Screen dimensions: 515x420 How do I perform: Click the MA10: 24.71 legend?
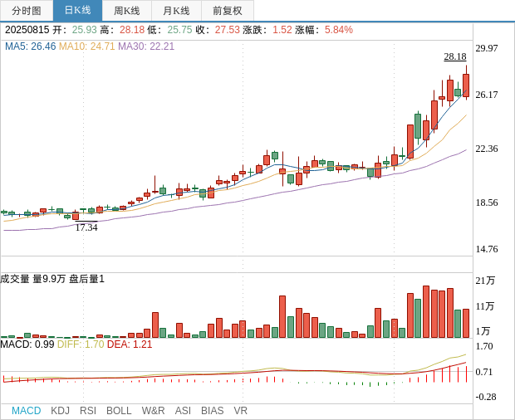[x=86, y=46]
